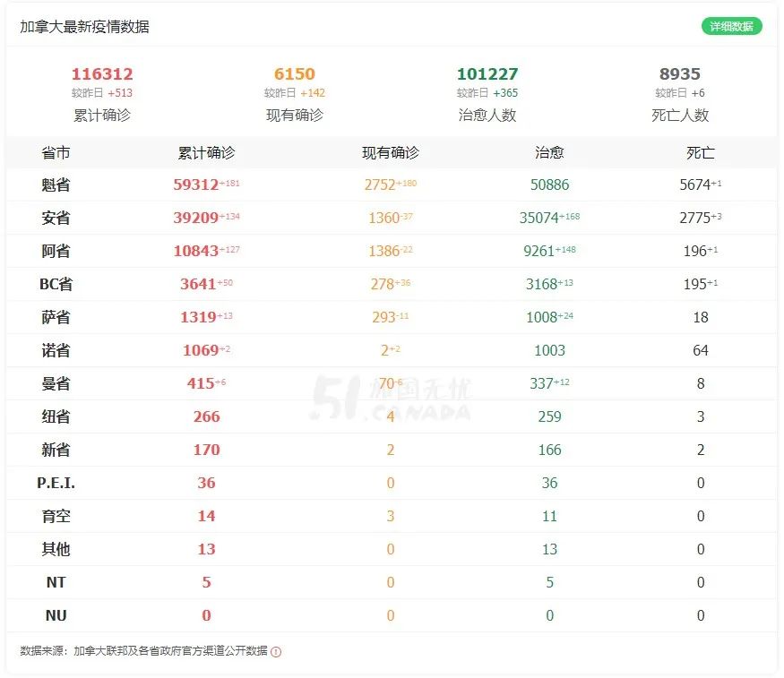Screen dimensions: 784x678
Task: Select the 阿省 row name
Action: (56, 251)
